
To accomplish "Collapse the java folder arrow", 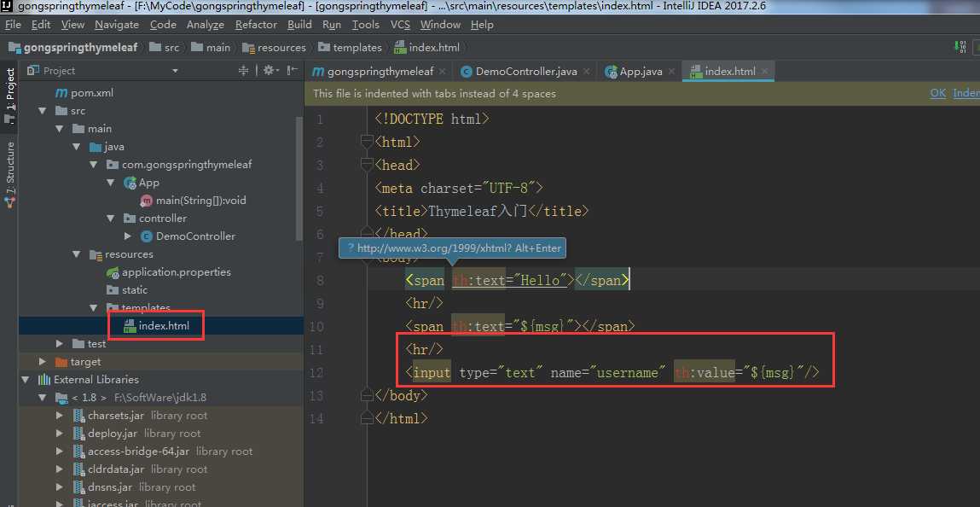I will [77, 147].
